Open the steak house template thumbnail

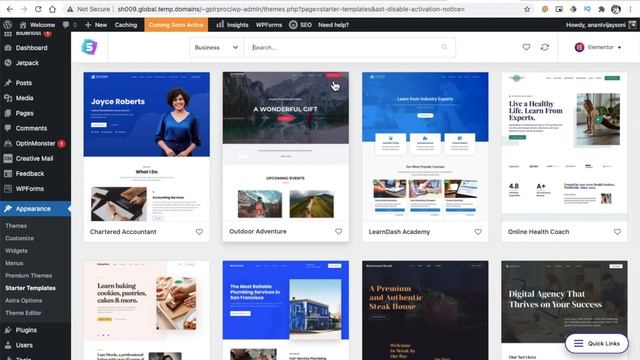tap(425, 310)
